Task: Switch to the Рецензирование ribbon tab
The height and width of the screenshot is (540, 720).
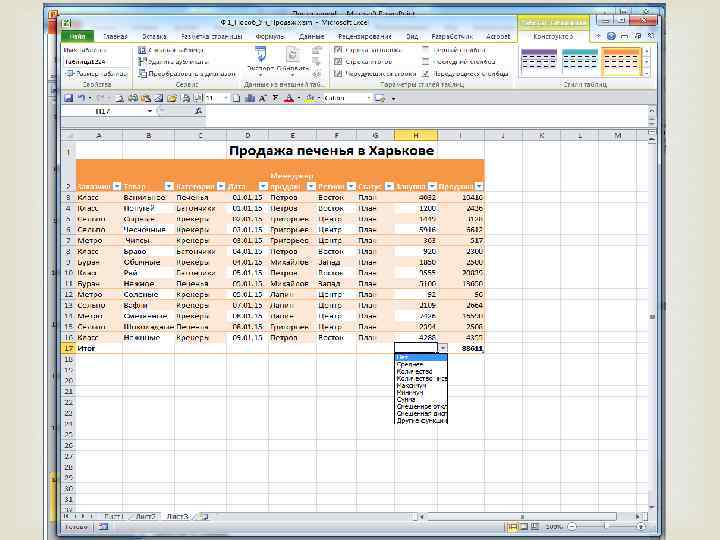Action: click(x=365, y=36)
